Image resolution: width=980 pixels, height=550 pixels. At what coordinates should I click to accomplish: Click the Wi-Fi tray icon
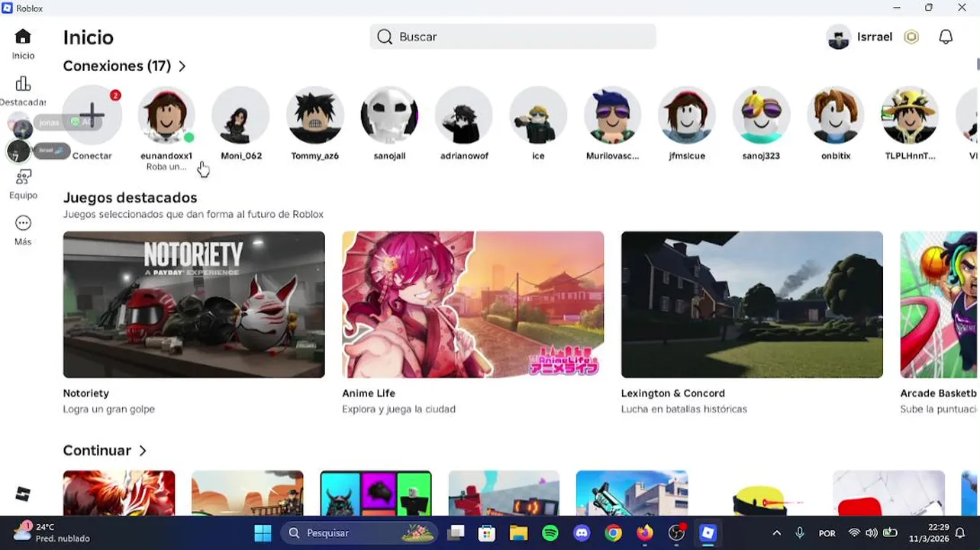854,533
